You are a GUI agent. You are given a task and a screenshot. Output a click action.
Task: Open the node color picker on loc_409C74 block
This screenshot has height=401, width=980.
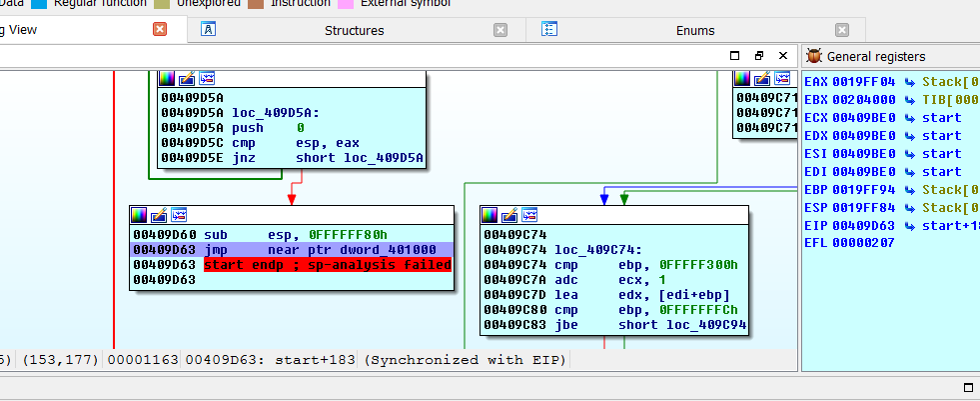click(x=489, y=214)
